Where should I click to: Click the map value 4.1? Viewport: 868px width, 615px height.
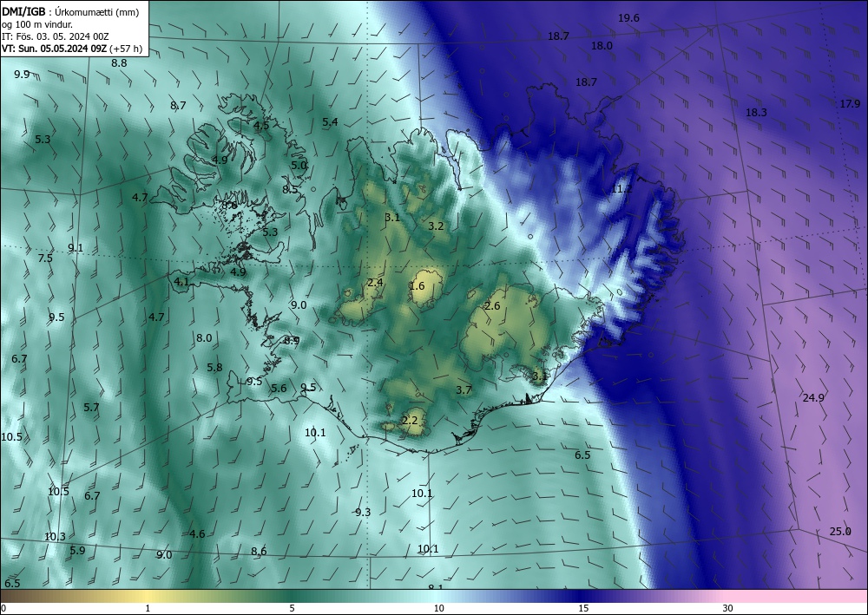pos(181,282)
